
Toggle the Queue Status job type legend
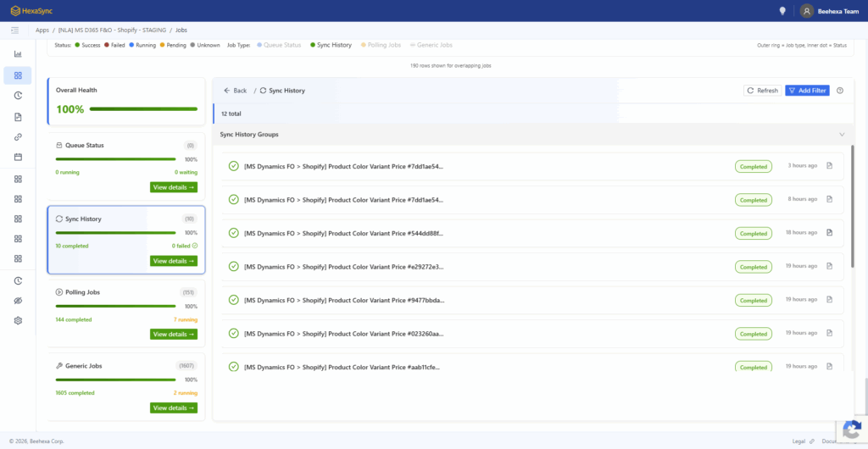(279, 45)
